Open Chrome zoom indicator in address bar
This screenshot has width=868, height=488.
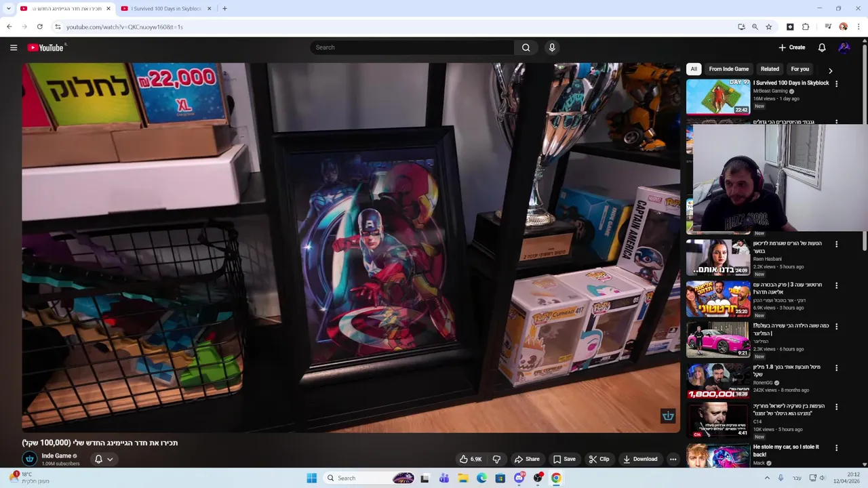(x=755, y=26)
